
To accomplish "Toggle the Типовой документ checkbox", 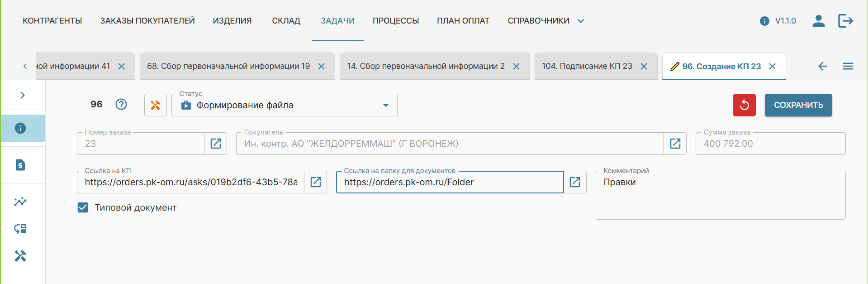I will [83, 207].
